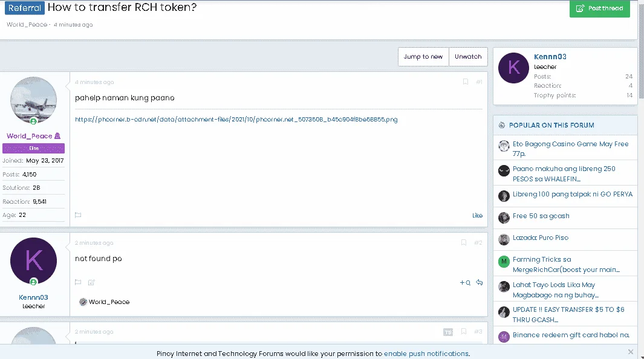Click World_Peace Elite rank banner

coord(34,148)
